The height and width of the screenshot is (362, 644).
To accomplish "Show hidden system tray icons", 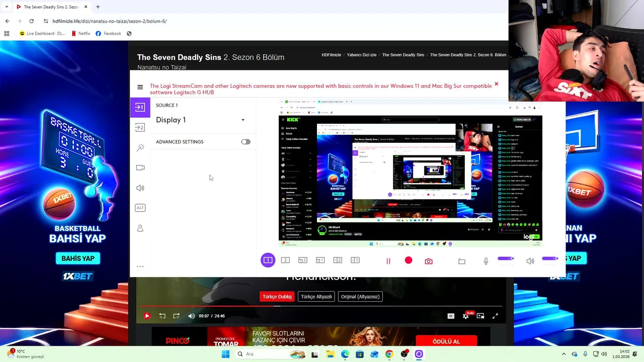I will coord(563,354).
